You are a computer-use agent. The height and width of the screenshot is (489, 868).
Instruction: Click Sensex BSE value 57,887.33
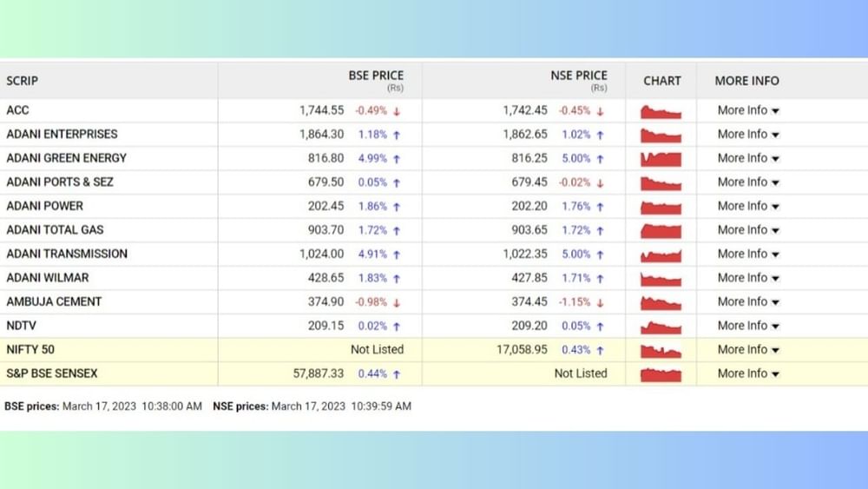coord(319,373)
